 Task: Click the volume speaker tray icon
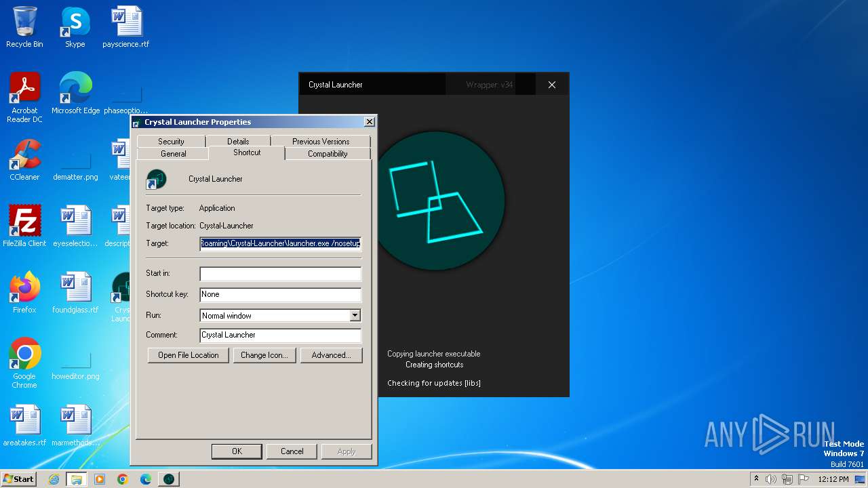tap(771, 479)
